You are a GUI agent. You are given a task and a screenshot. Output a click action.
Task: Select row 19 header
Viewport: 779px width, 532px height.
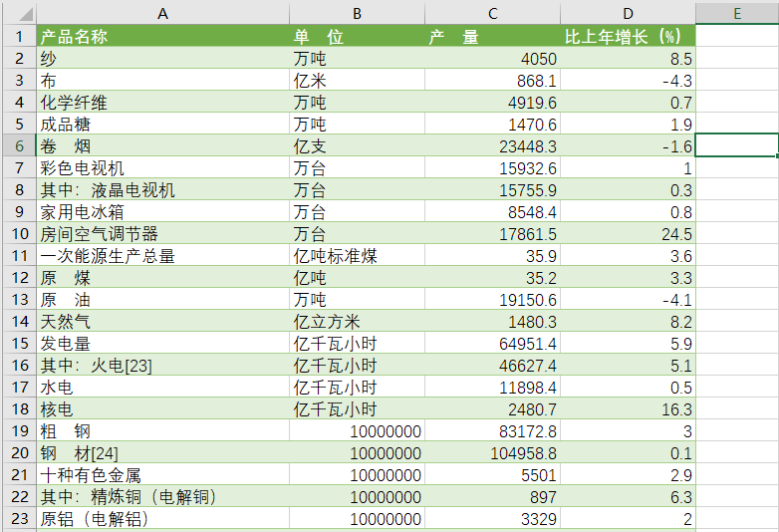tap(19, 430)
